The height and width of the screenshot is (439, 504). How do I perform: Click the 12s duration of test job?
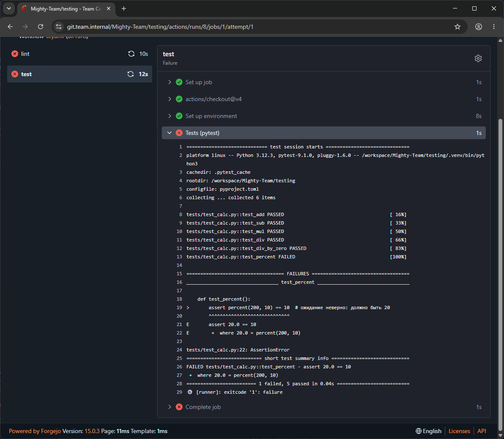143,74
